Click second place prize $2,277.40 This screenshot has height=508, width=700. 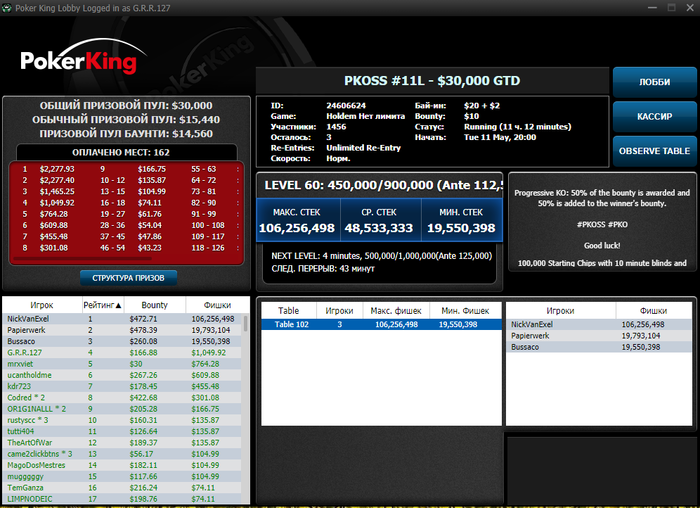pyautogui.click(x=57, y=180)
